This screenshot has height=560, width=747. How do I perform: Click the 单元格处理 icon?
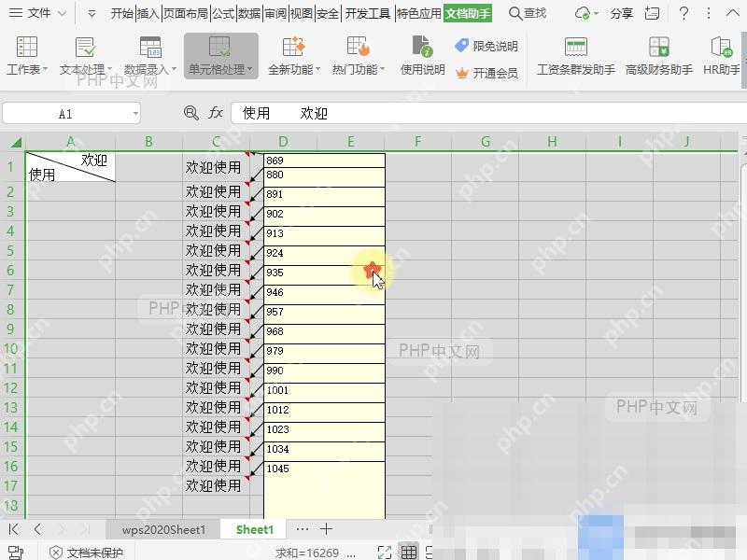pos(219,48)
